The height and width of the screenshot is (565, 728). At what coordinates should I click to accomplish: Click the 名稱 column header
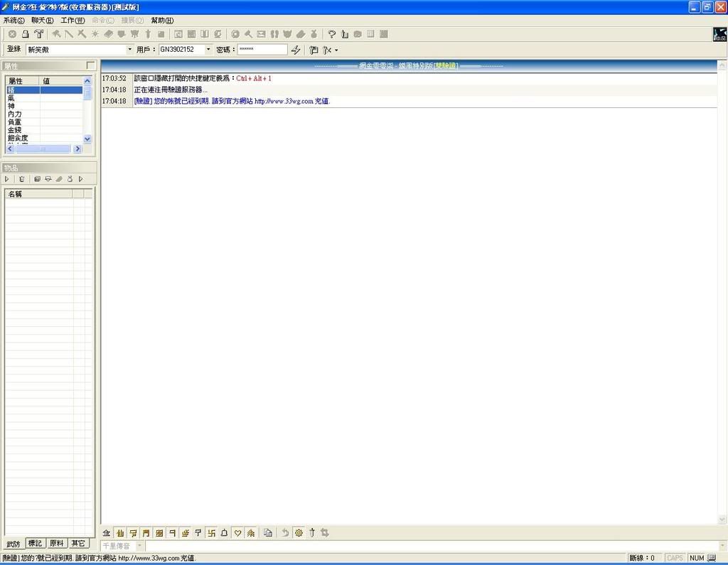(38, 193)
